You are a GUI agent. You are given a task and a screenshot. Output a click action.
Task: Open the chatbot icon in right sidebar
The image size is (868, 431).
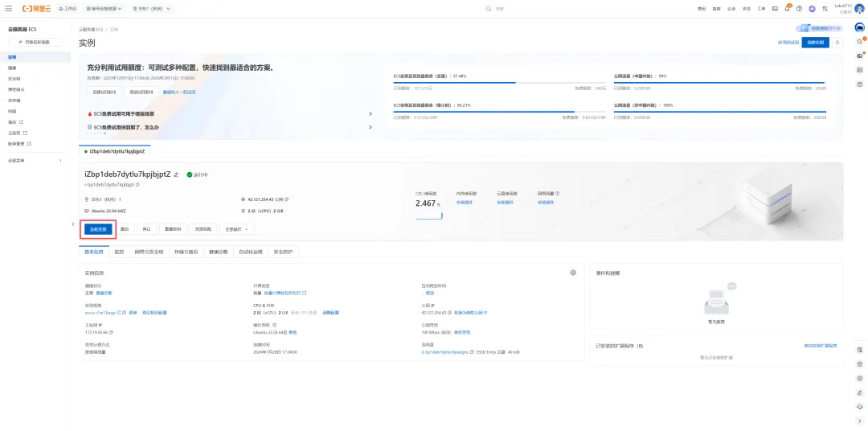(860, 27)
